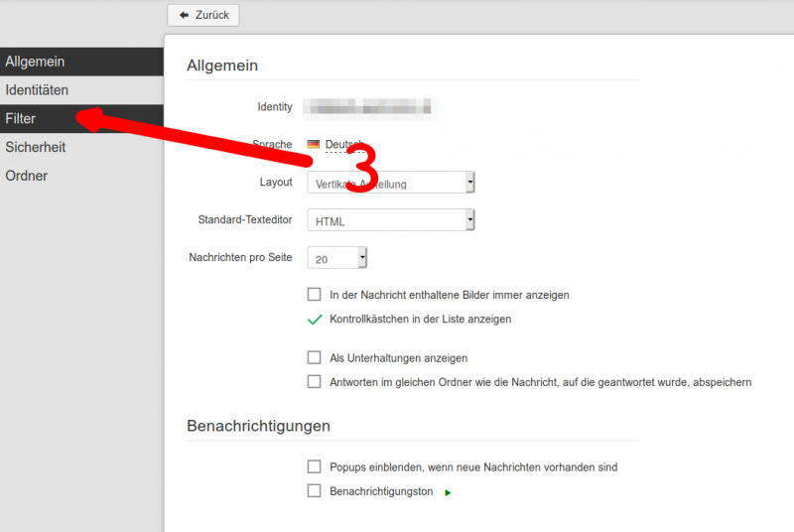Open the Filter settings tab
This screenshot has width=794, height=532.
pos(20,118)
